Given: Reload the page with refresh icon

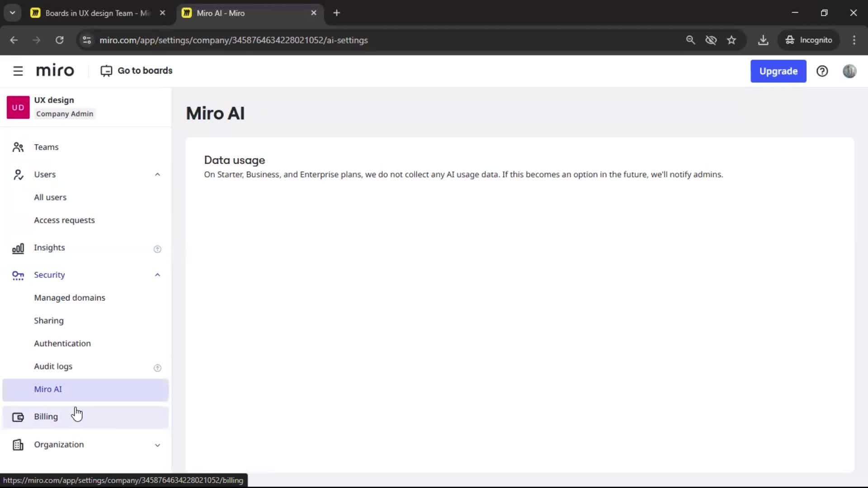Looking at the screenshot, I should click(x=59, y=40).
